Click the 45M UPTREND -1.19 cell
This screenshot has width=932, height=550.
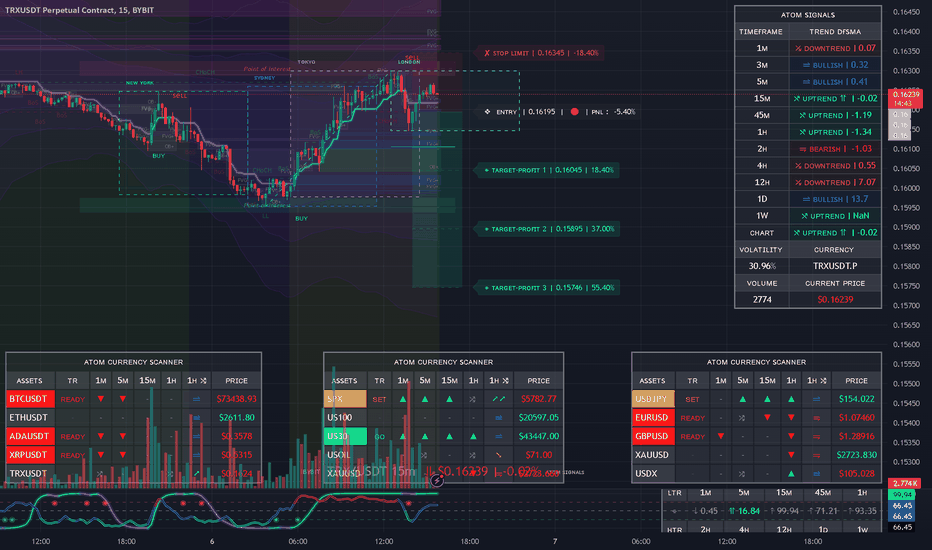(835, 115)
